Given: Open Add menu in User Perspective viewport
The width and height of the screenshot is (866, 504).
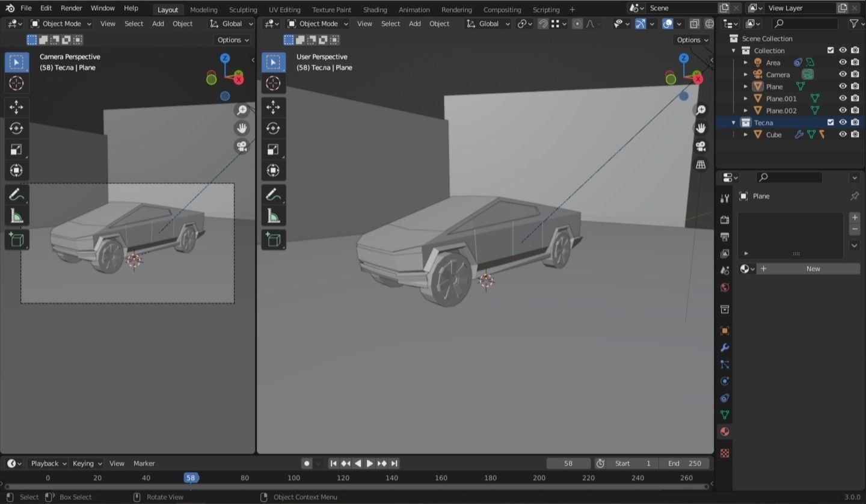Looking at the screenshot, I should coord(415,23).
